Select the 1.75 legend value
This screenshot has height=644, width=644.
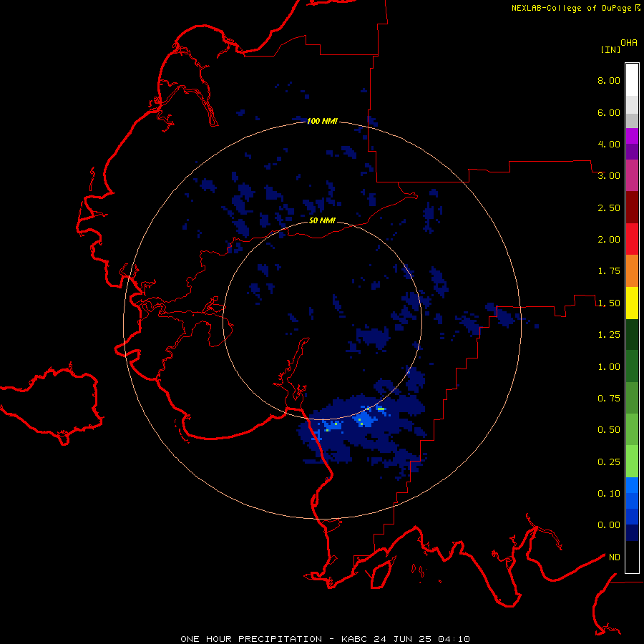[609, 271]
